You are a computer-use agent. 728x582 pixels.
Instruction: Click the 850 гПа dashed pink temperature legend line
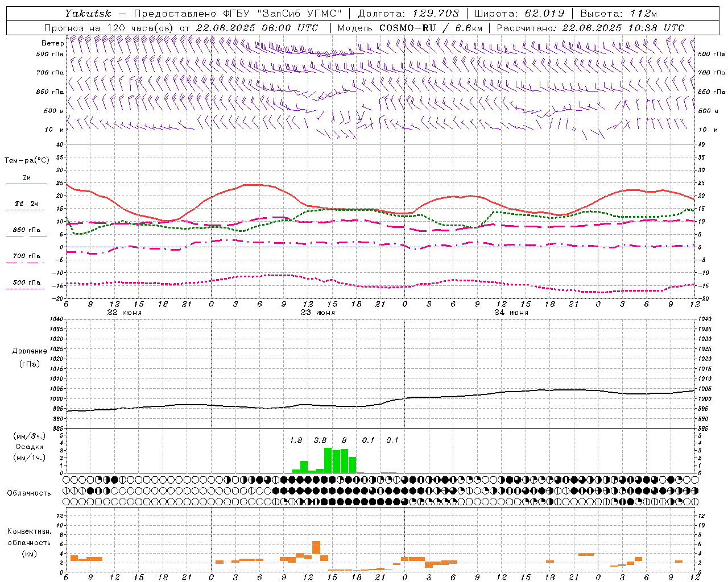[26, 236]
